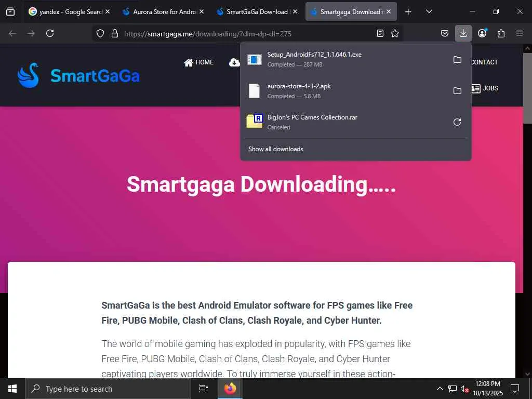Image resolution: width=532 pixels, height=399 pixels.
Task: Open the aurora-store-4-3-2.apk download entry
Action: (345, 91)
